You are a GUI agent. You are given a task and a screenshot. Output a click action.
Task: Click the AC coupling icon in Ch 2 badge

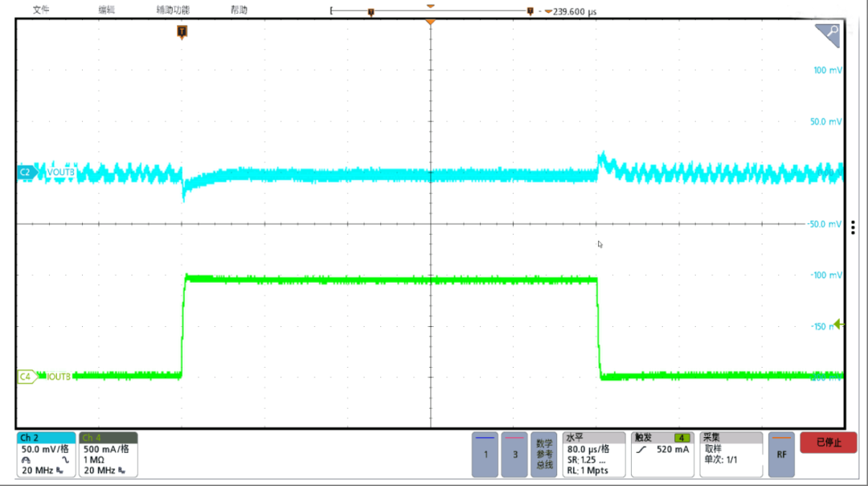pyautogui.click(x=65, y=460)
